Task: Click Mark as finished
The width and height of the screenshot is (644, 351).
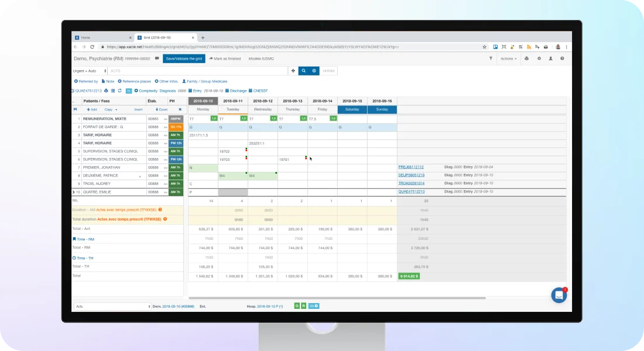Action: pos(225,58)
